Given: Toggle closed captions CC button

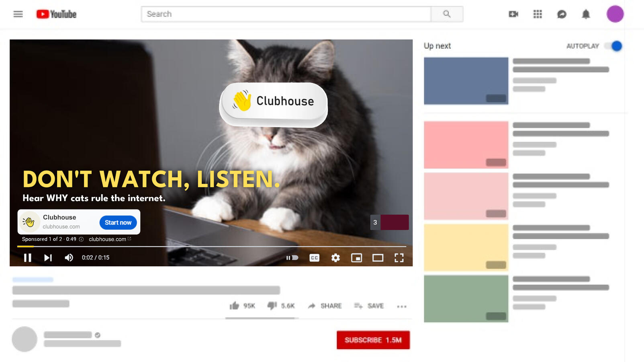Looking at the screenshot, I should pos(314,258).
